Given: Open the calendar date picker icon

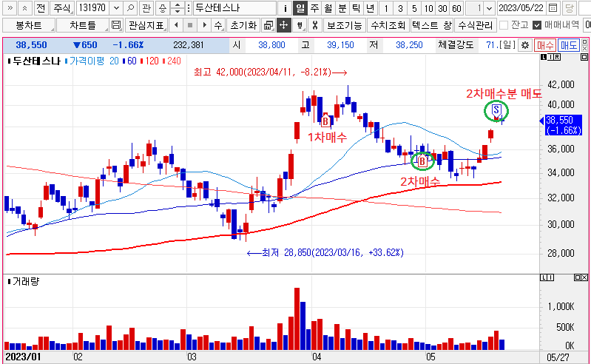Looking at the screenshot, I should [553, 8].
